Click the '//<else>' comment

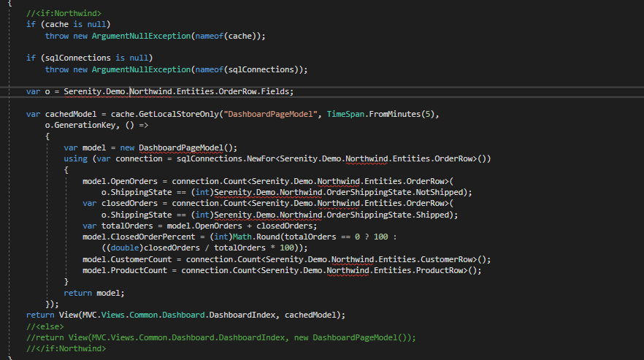click(45, 326)
